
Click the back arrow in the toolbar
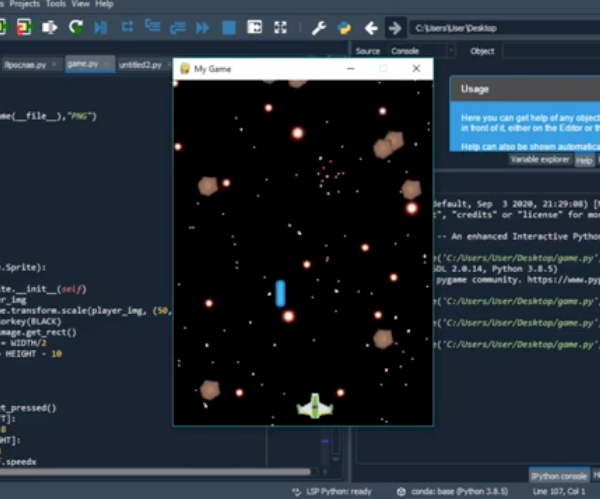pyautogui.click(x=371, y=28)
